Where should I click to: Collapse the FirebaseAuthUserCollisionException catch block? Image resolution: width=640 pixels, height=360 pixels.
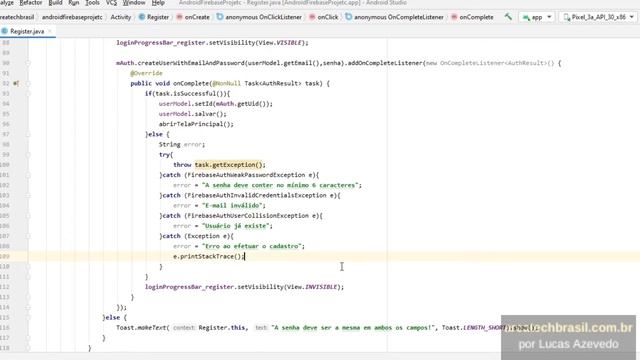[28, 216]
